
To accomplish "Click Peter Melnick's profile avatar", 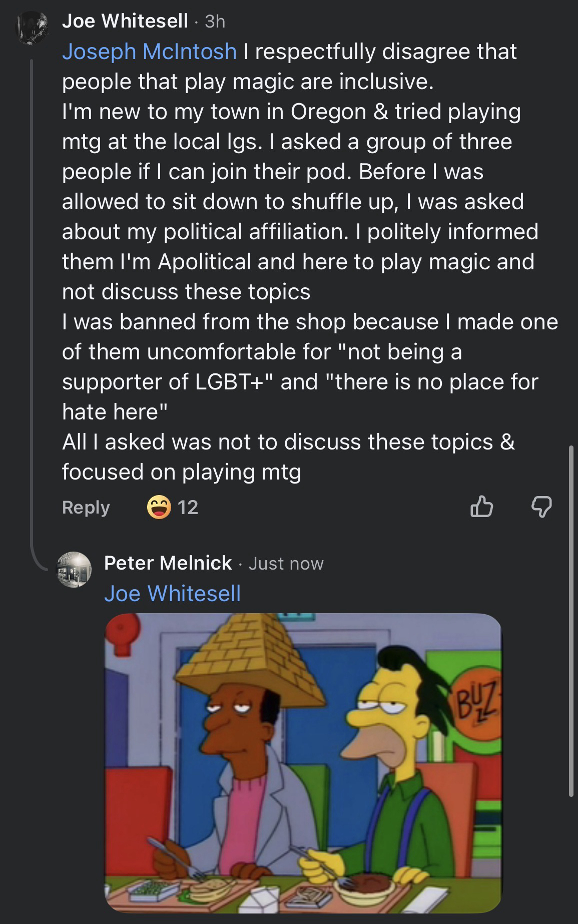I will (x=75, y=570).
